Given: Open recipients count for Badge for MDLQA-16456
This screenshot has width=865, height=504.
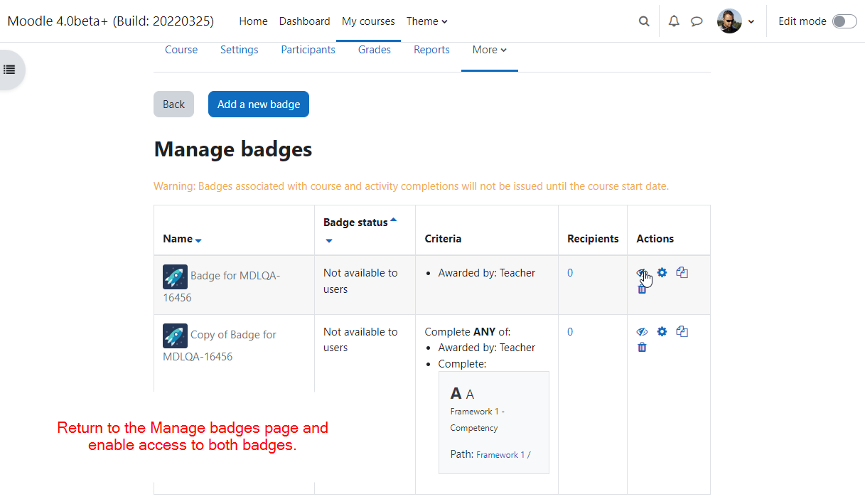Looking at the screenshot, I should pos(570,273).
